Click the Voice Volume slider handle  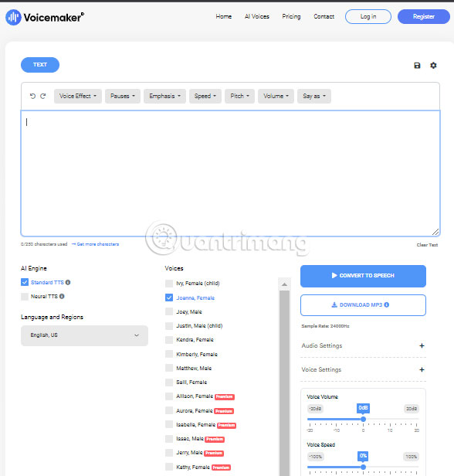tap(364, 420)
